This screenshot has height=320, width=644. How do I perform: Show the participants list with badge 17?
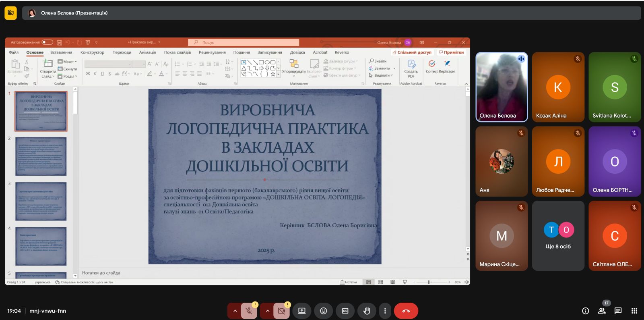[602, 311]
